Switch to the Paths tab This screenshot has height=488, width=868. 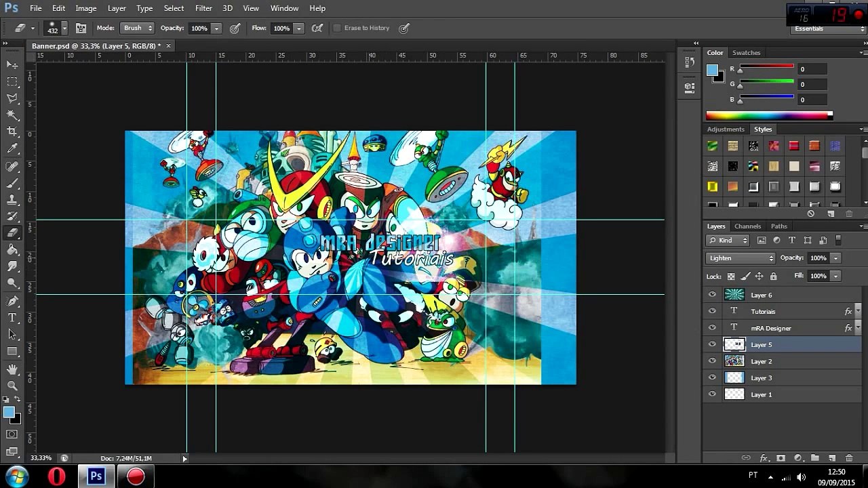coord(778,226)
